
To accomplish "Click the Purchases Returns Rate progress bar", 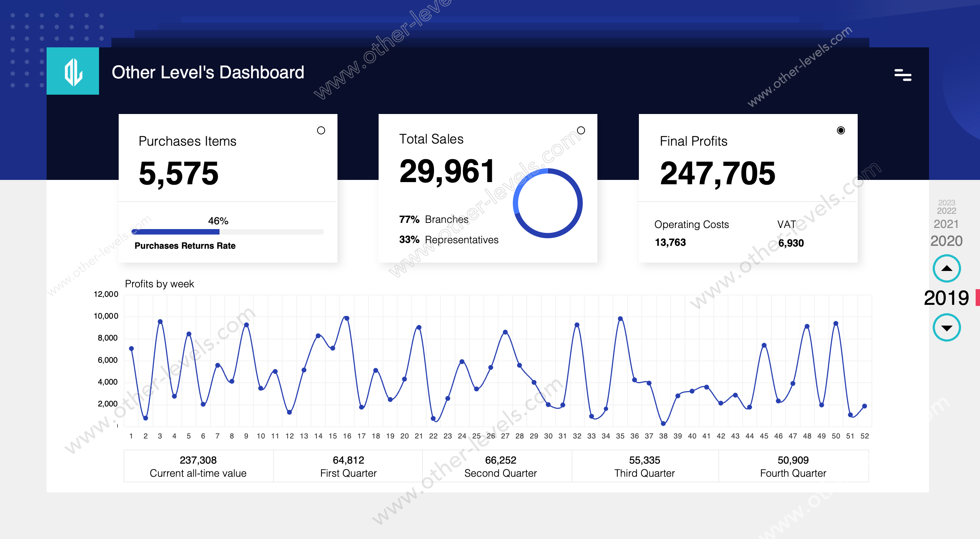I will click(227, 232).
